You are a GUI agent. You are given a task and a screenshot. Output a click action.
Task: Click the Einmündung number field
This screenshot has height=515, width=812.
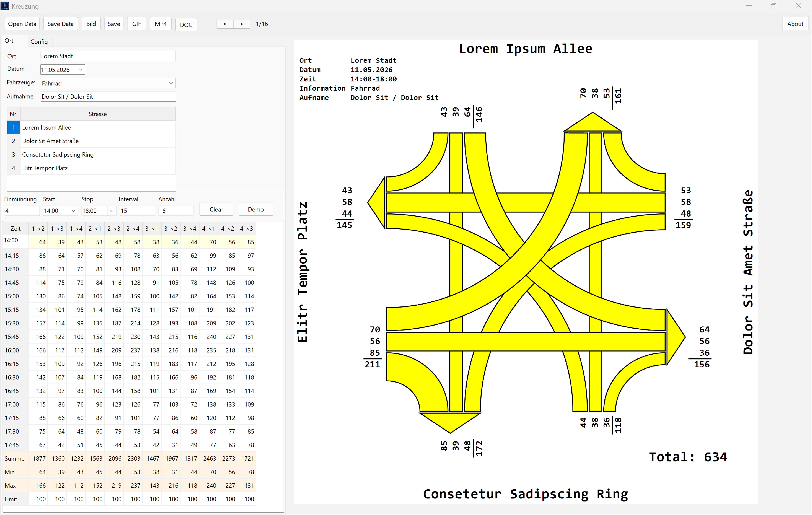tap(22, 211)
